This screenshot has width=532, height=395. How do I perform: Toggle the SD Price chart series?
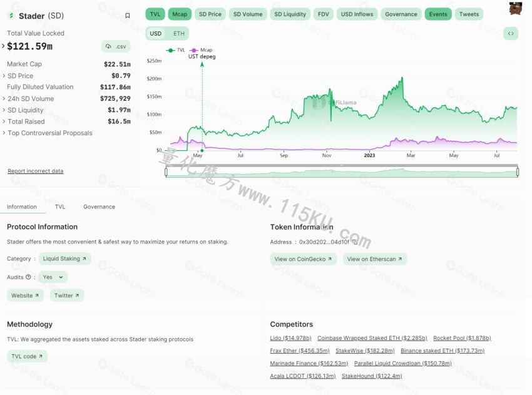(x=210, y=14)
